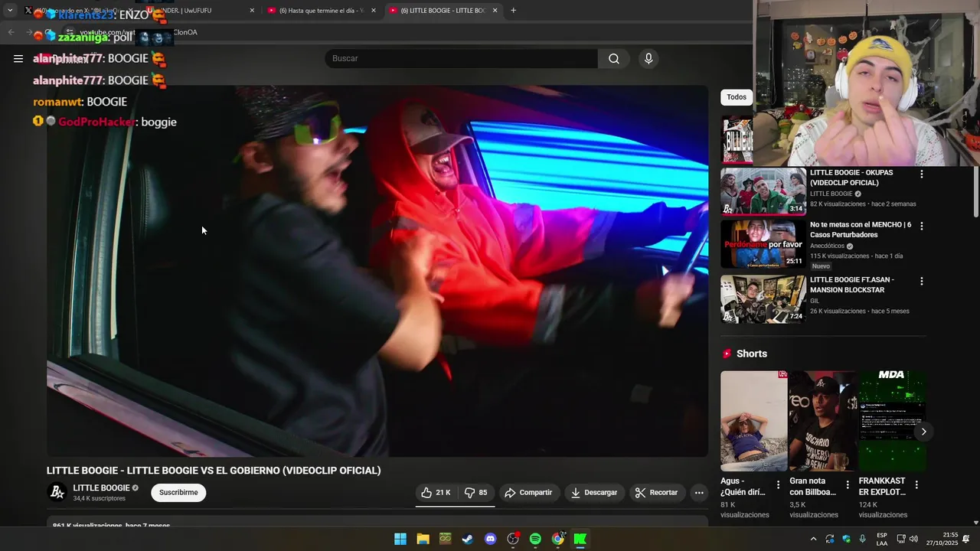Image resolution: width=980 pixels, height=551 pixels.
Task: Open the Kick app on taskbar
Action: 580,539
